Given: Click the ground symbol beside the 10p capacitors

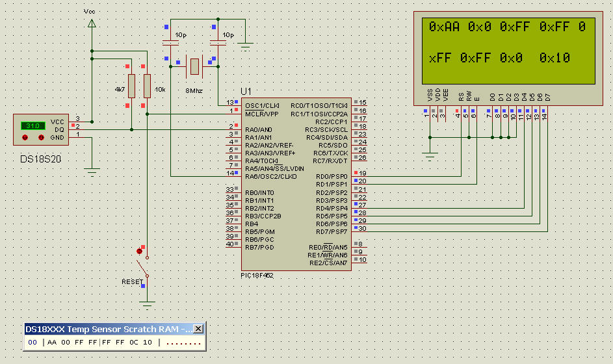Looking at the screenshot, I should point(245,45).
